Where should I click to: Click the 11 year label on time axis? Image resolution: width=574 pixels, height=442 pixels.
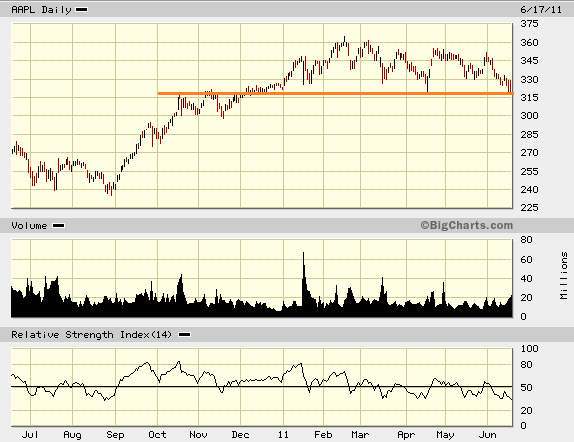tap(283, 435)
